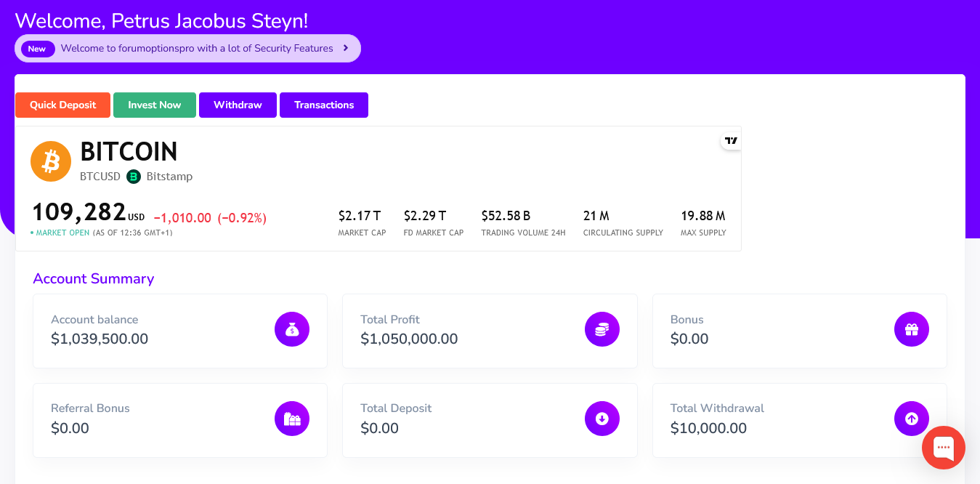Image resolution: width=980 pixels, height=484 pixels.
Task: Click the 109,282 USD Bitcoin price
Action: pos(79,212)
